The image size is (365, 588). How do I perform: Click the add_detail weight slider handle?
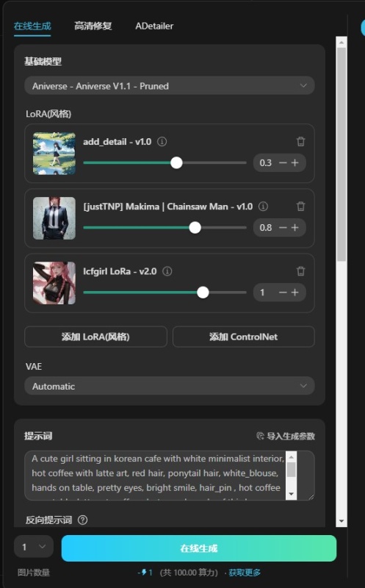(x=176, y=162)
